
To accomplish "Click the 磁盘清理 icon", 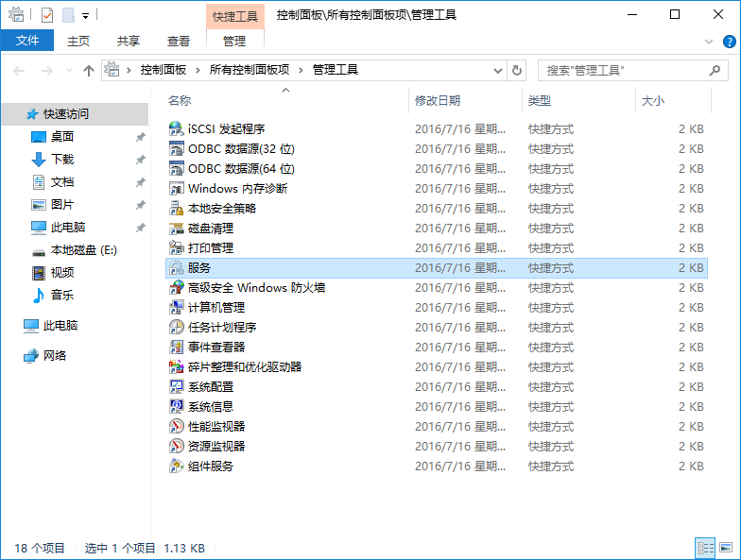I will 176,229.
